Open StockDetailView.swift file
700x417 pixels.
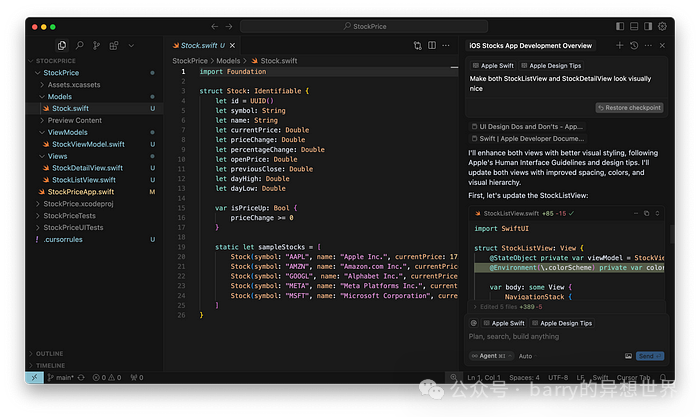87,168
